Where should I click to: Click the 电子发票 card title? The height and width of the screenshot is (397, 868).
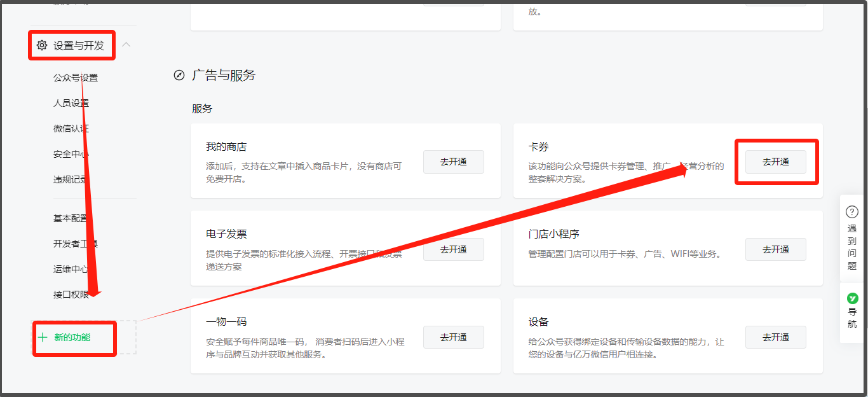click(x=226, y=234)
